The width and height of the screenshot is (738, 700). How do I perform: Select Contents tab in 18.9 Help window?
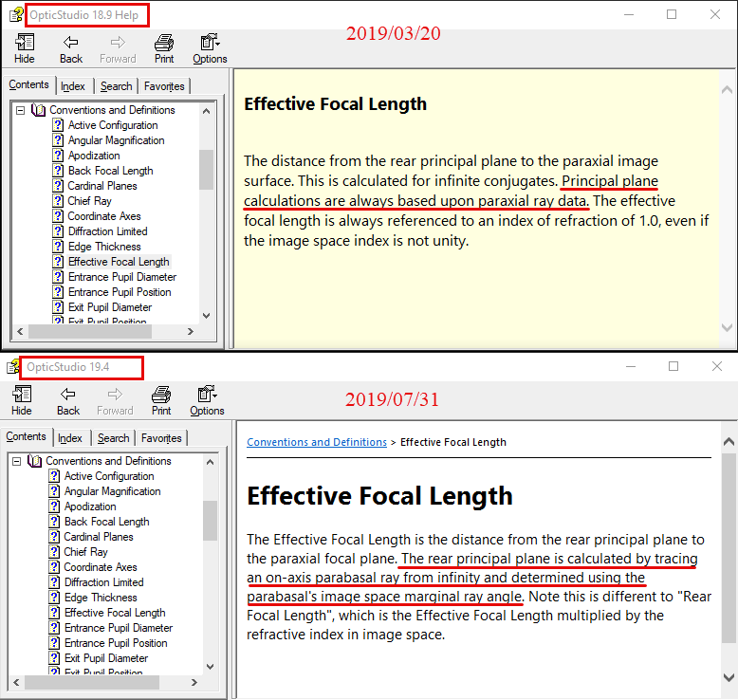[28, 84]
